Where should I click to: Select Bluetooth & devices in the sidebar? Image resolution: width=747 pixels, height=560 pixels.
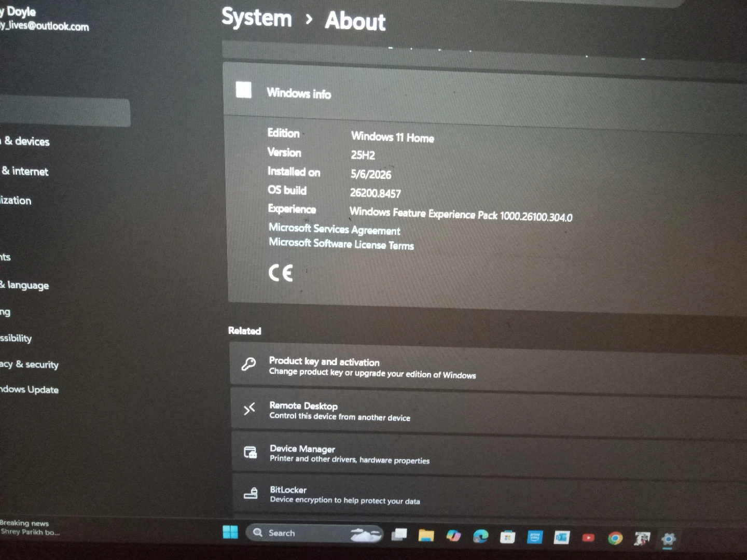[x=25, y=141]
